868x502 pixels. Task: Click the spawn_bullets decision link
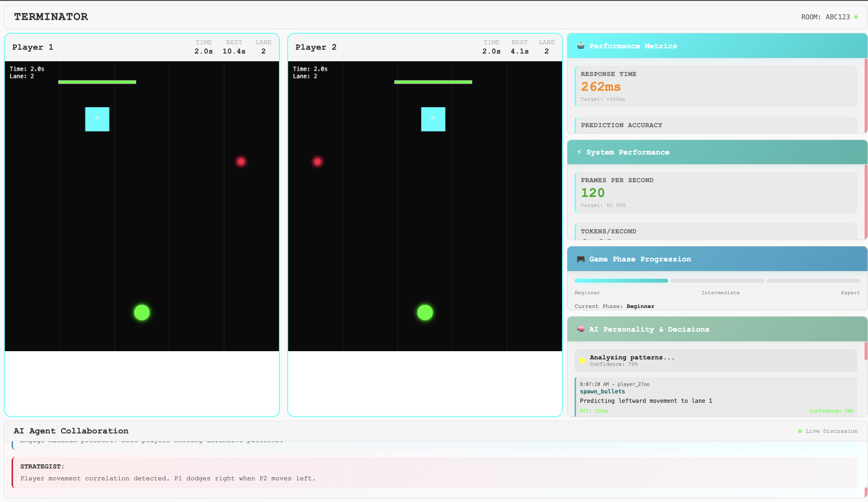602,391
